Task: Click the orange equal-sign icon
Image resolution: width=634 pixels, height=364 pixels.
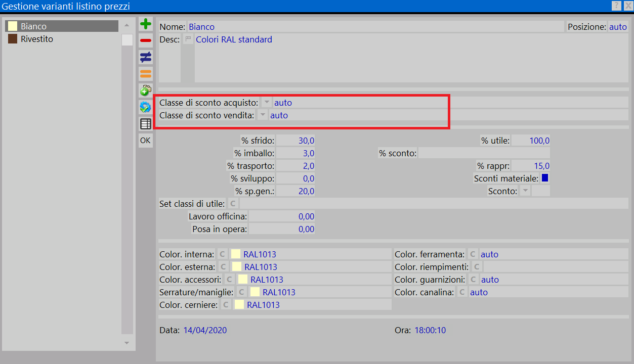Action: click(145, 74)
